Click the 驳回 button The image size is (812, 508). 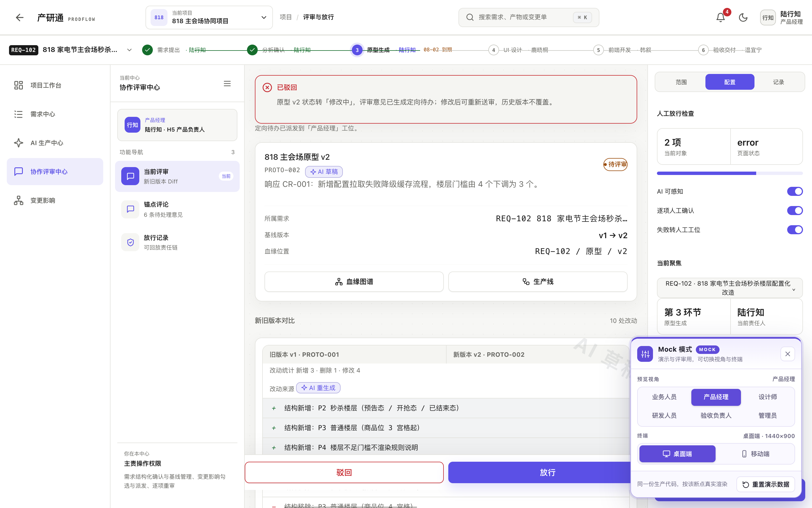344,472
